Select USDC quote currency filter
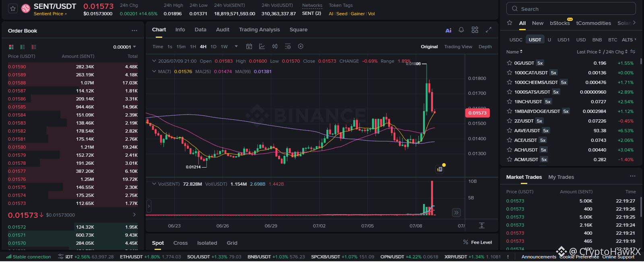Screen dimensions: 644x262 point(516,40)
